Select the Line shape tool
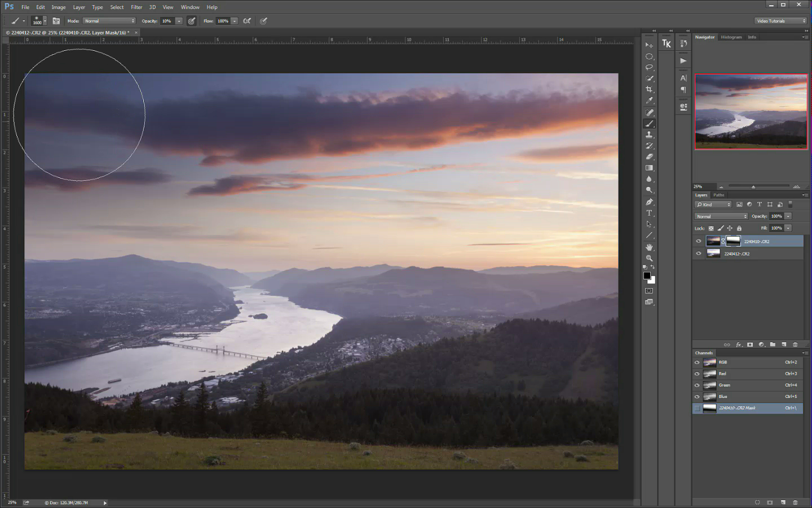Image resolution: width=812 pixels, height=508 pixels. [x=649, y=236]
